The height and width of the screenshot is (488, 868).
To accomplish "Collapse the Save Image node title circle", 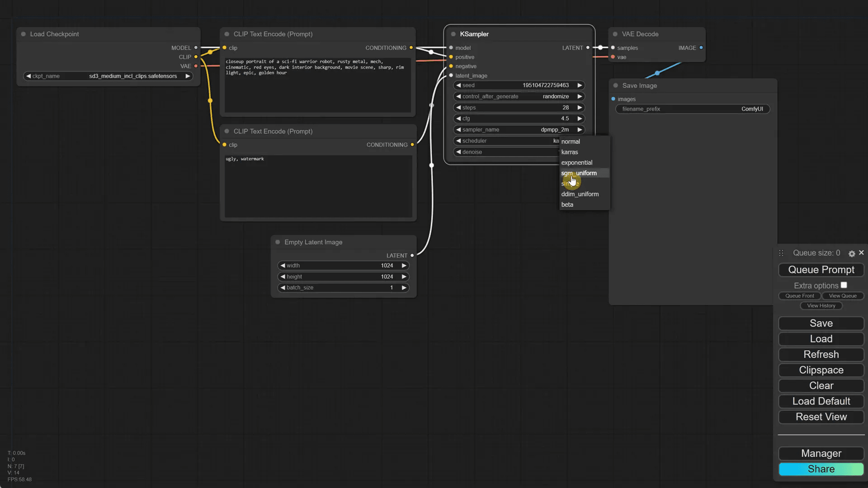I will 616,85.
